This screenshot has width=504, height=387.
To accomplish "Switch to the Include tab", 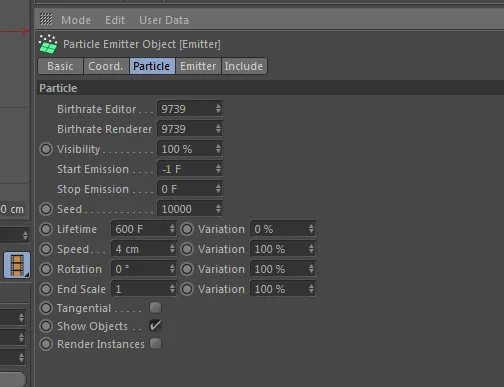I will [244, 66].
